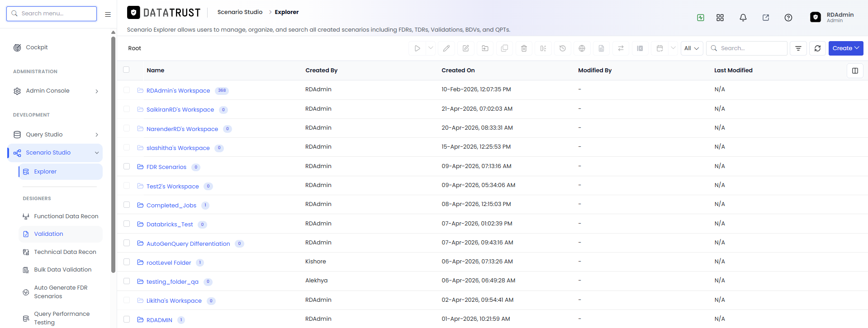The image size is (868, 328).
Task: Open the Create dropdown button
Action: pyautogui.click(x=846, y=48)
